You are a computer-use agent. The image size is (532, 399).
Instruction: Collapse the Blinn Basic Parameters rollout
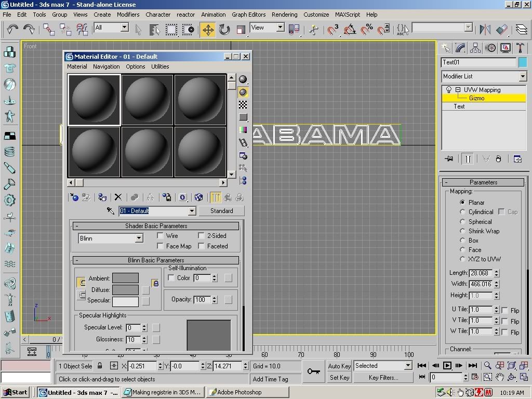[156, 260]
